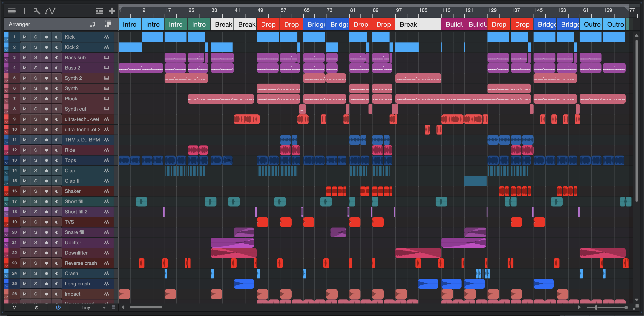Toggle global power button at bottom
644x316 pixels.
click(58, 308)
